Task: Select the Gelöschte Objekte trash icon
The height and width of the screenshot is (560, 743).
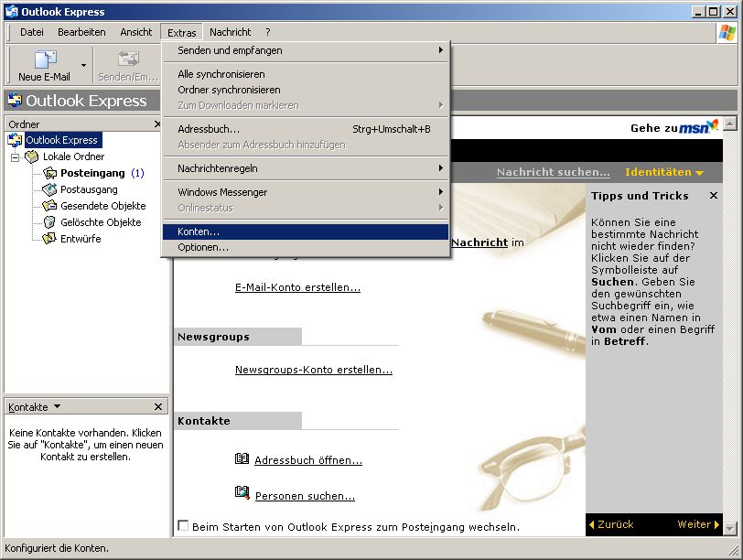Action: tap(49, 222)
